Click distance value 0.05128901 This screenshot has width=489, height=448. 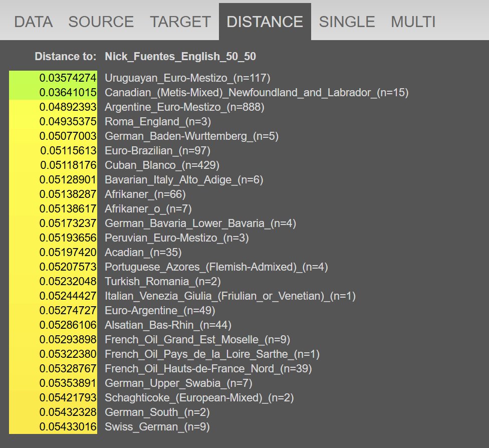(x=68, y=180)
